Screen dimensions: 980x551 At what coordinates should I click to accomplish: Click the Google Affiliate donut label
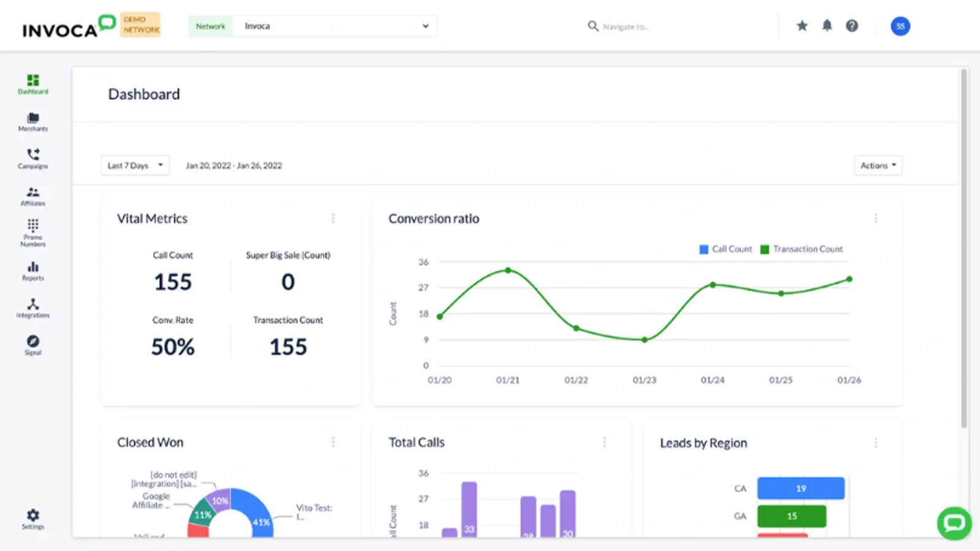[x=152, y=501]
